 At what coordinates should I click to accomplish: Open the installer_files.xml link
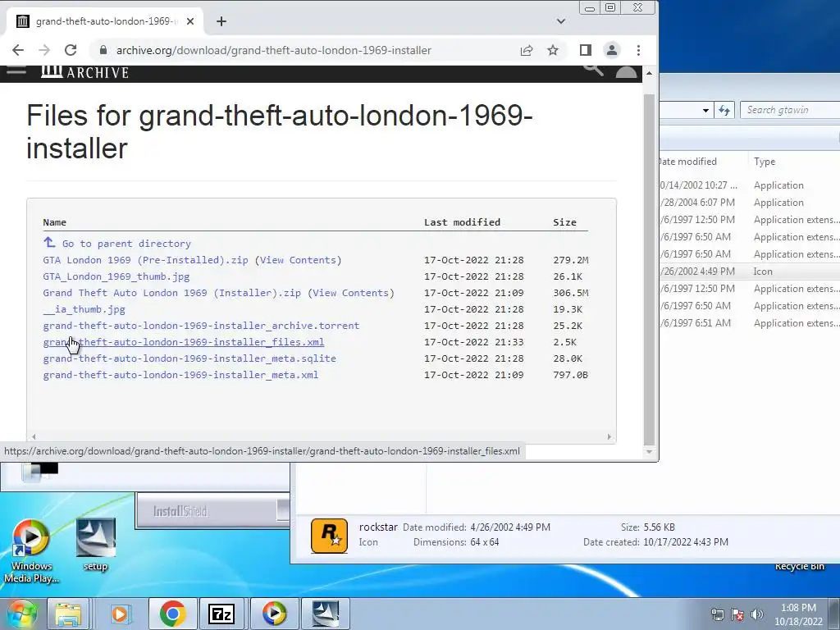[x=183, y=342]
